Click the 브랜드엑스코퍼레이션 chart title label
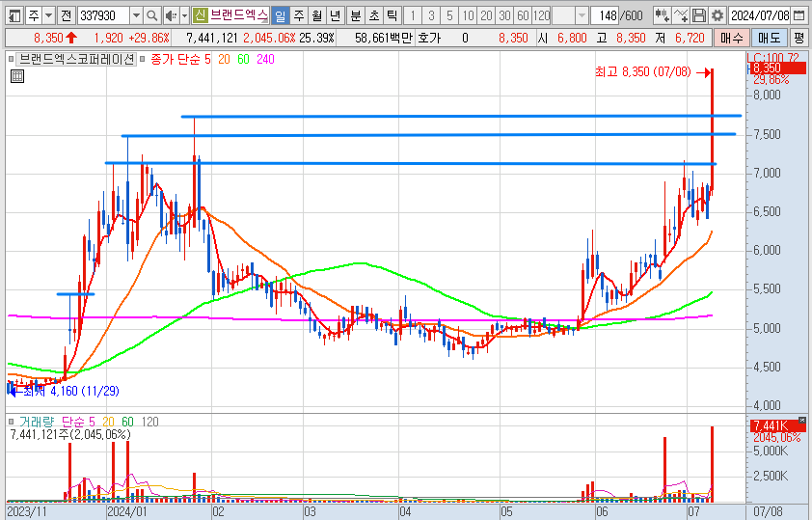 click(76, 60)
